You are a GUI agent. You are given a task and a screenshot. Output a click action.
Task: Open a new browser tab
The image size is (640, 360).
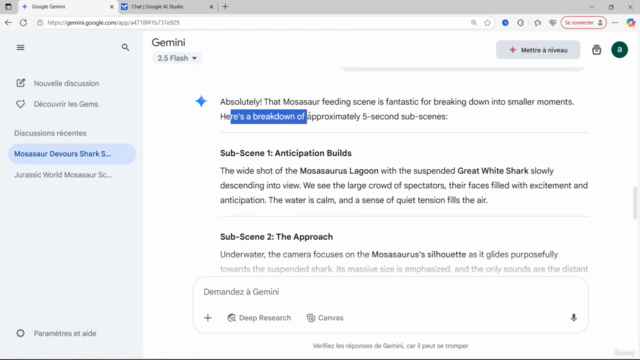tap(225, 7)
